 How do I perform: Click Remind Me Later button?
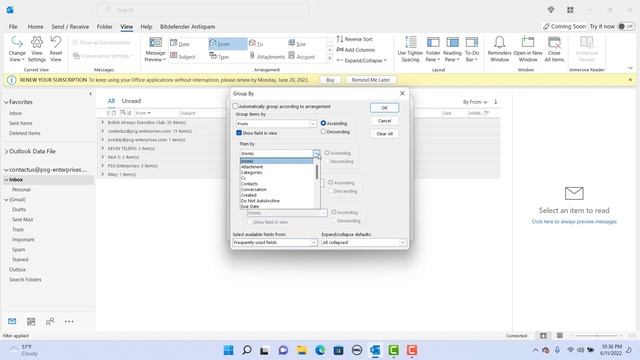(x=371, y=80)
